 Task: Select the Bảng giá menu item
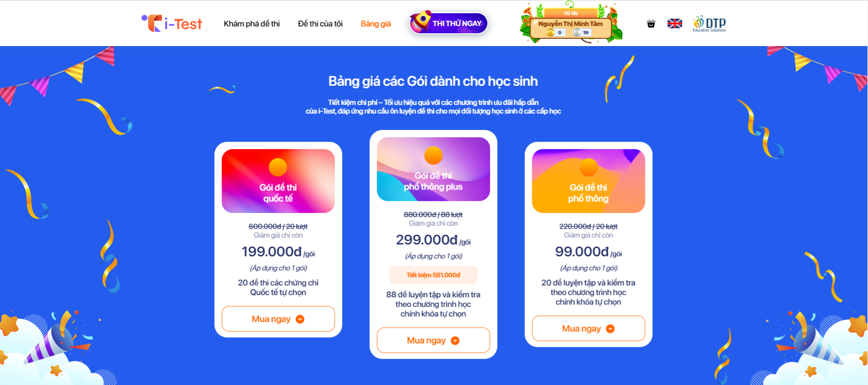click(376, 24)
